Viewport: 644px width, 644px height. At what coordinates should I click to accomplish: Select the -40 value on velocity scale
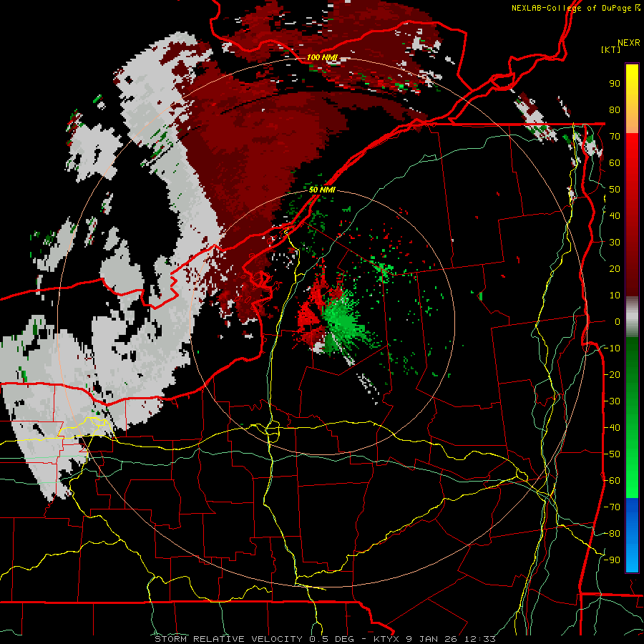[x=612, y=428]
